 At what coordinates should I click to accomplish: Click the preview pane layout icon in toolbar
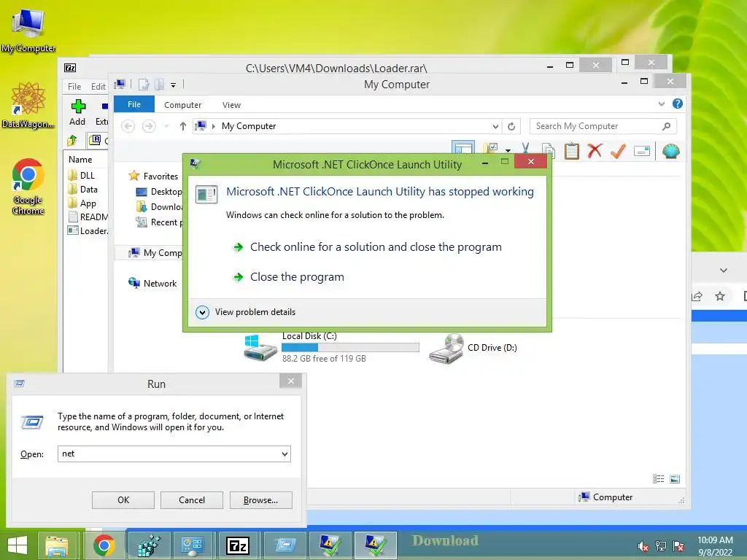coord(463,149)
